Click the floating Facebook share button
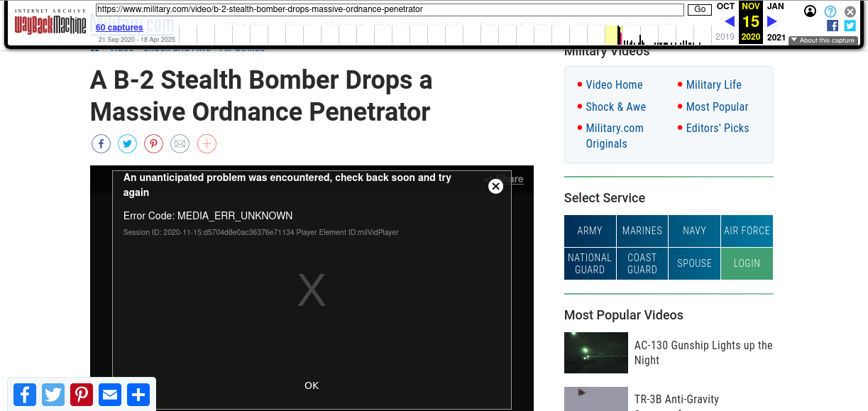The width and height of the screenshot is (868, 411). (25, 395)
